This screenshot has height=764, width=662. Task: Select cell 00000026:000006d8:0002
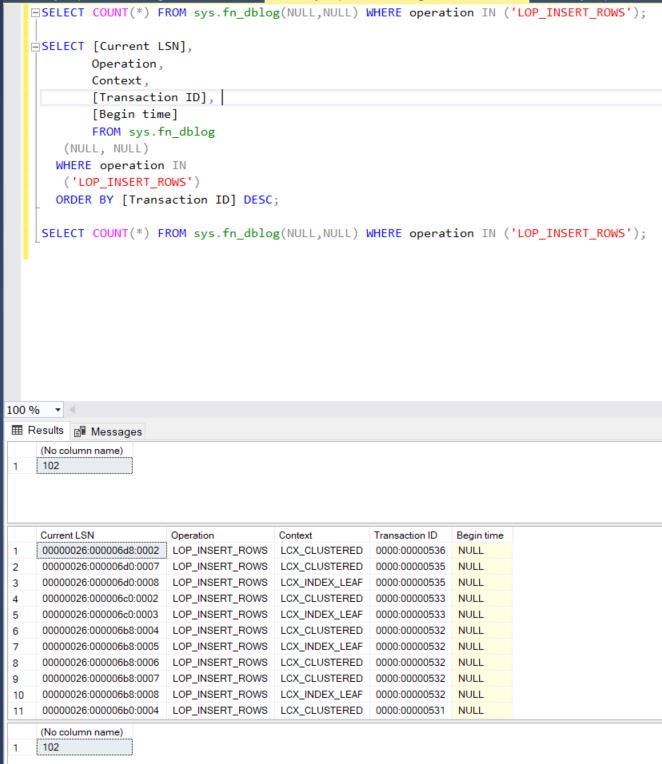click(x=101, y=551)
